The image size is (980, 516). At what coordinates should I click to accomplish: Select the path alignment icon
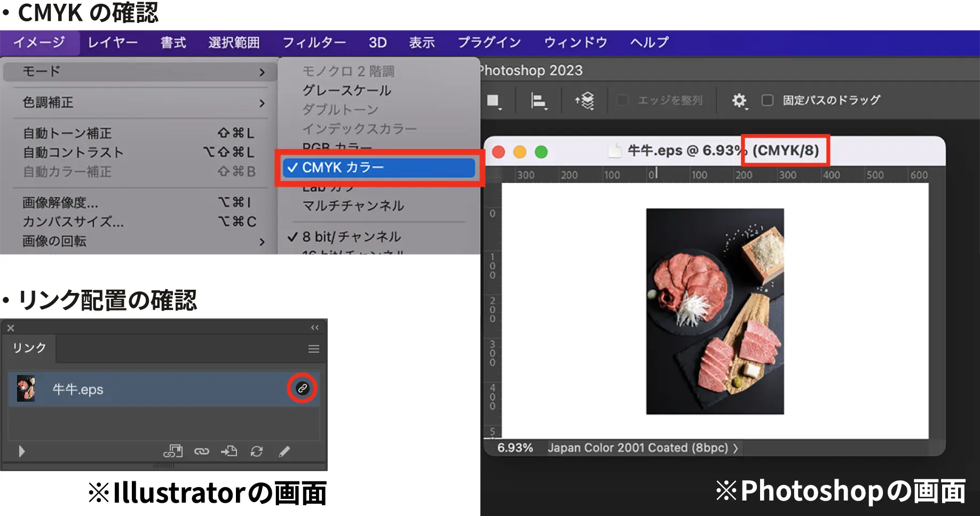coord(538,100)
